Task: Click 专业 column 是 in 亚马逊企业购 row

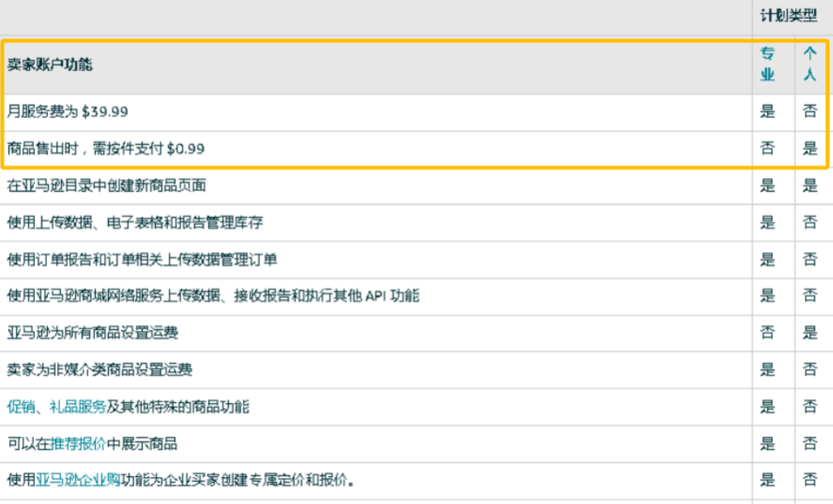Action: point(767,480)
